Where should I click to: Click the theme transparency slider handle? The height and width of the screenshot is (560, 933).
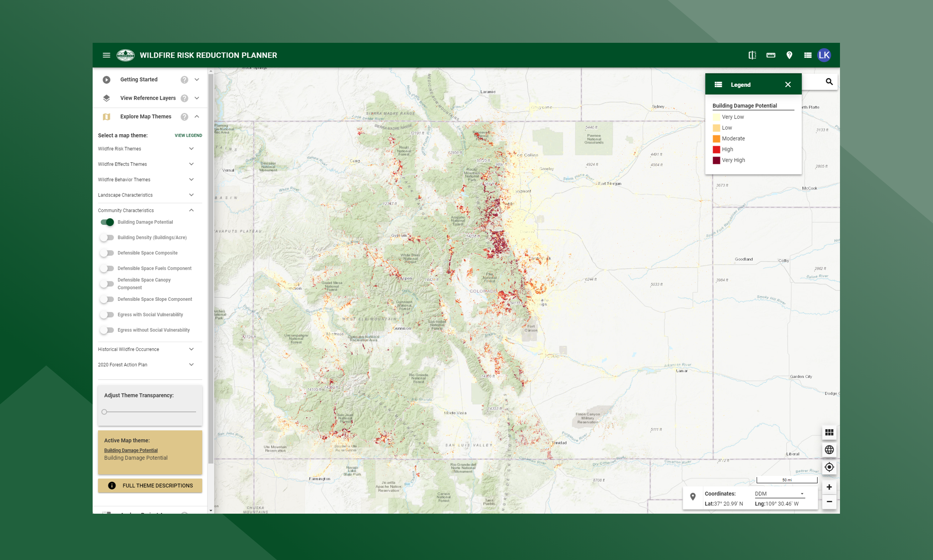(104, 412)
